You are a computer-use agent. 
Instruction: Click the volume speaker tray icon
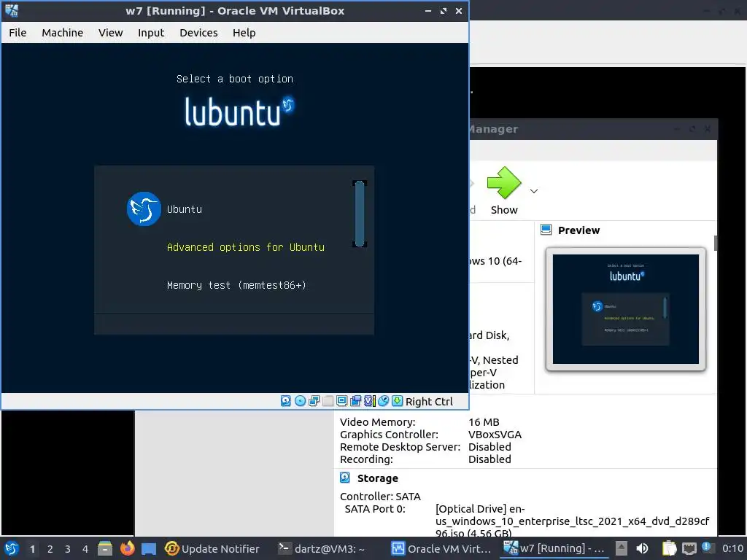click(642, 548)
